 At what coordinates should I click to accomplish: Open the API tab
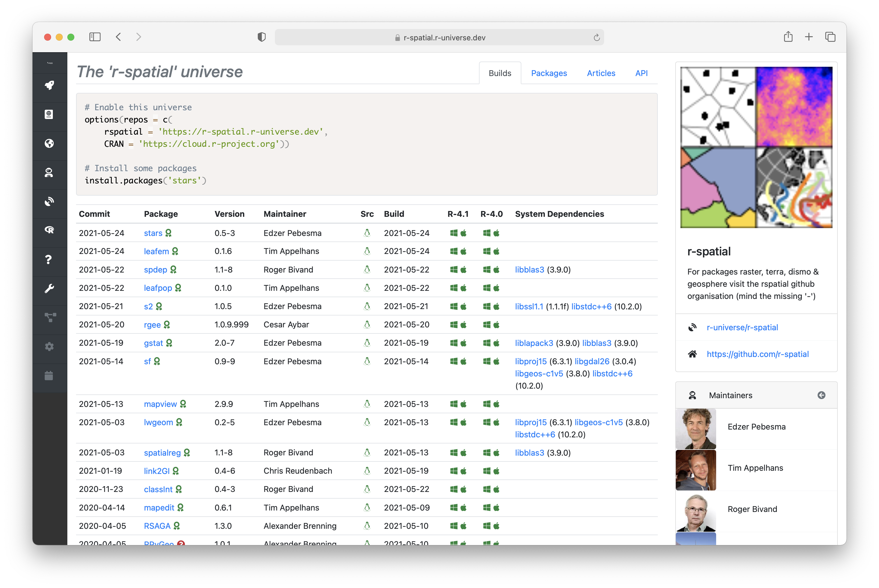[641, 73]
